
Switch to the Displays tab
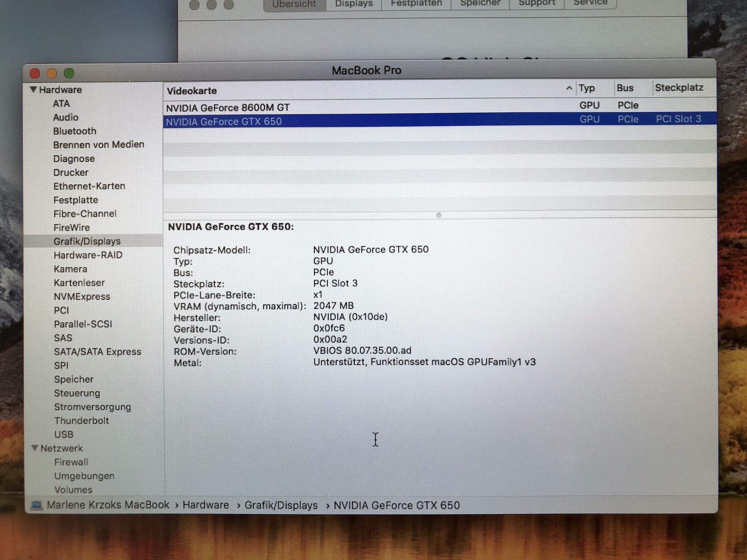click(353, 4)
